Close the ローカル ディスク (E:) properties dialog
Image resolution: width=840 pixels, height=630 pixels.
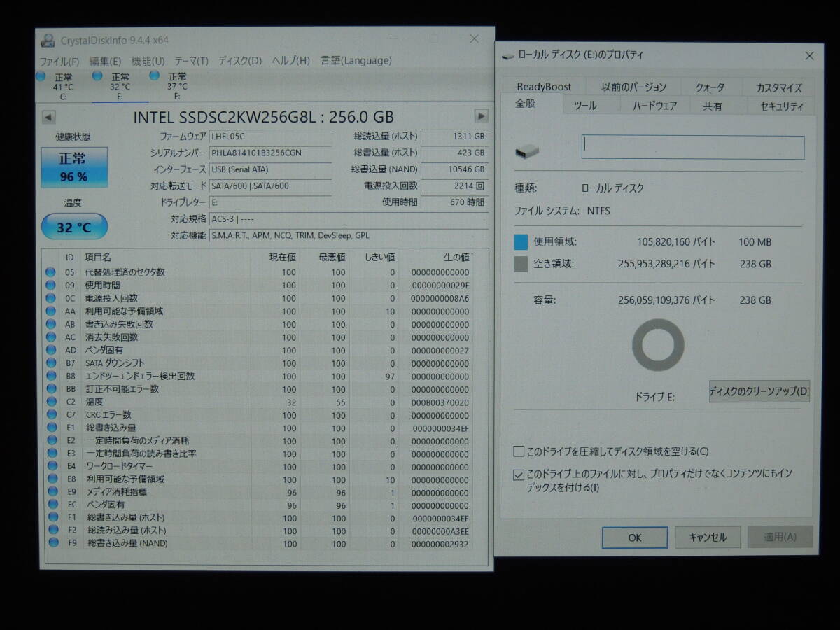809,56
